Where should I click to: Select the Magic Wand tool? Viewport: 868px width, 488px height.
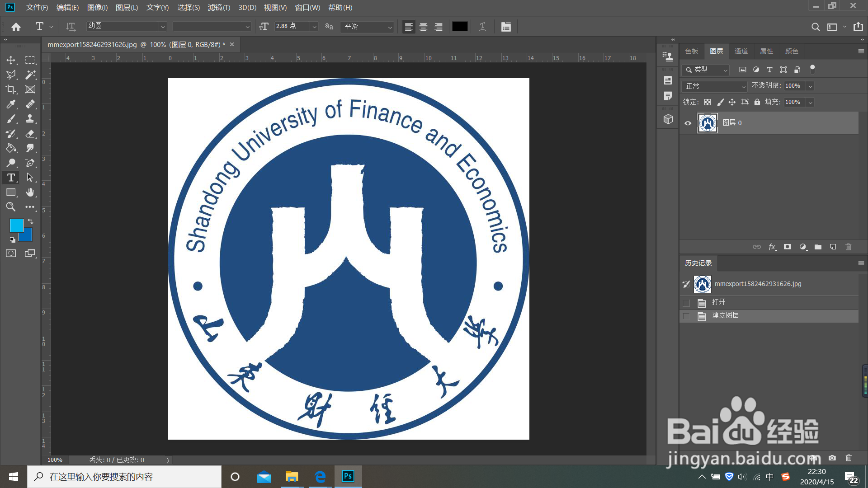[30, 75]
